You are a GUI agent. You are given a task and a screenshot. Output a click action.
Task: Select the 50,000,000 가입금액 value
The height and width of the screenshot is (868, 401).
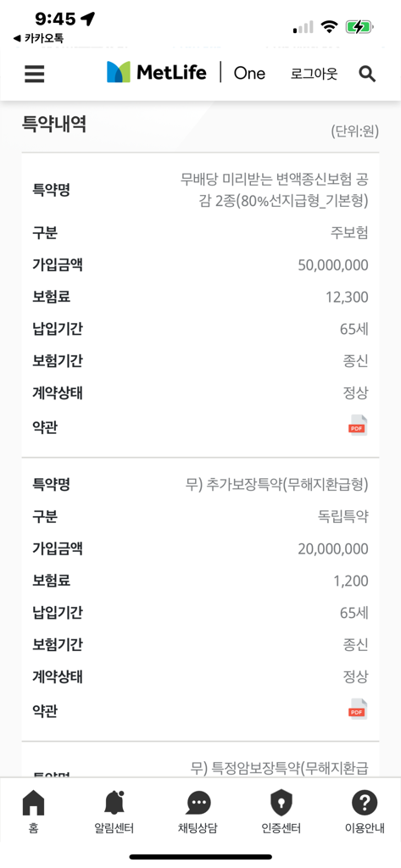[x=333, y=265]
